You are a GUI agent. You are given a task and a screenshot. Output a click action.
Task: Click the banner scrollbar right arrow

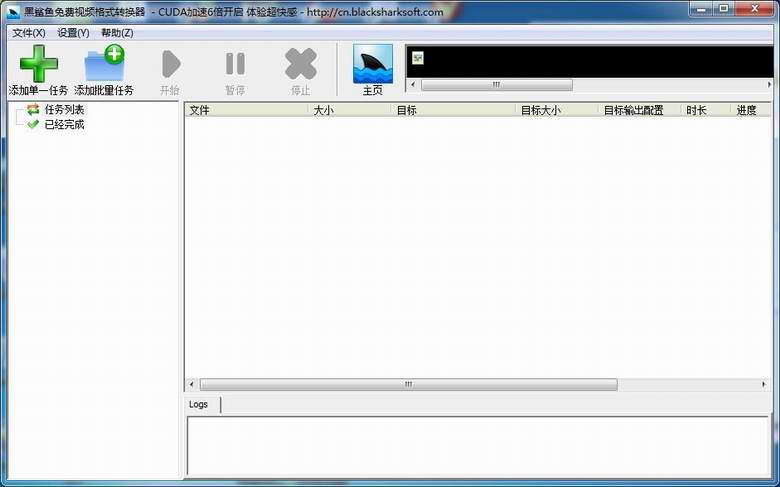pos(769,85)
